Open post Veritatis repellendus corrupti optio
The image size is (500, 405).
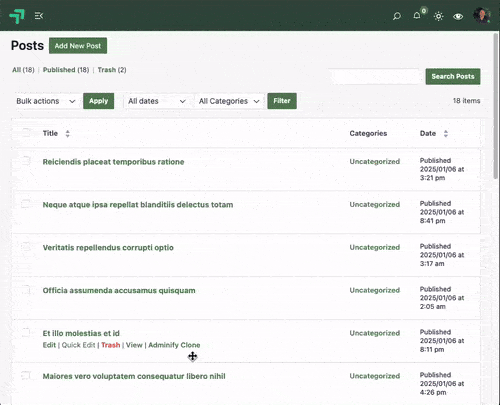[108, 248]
